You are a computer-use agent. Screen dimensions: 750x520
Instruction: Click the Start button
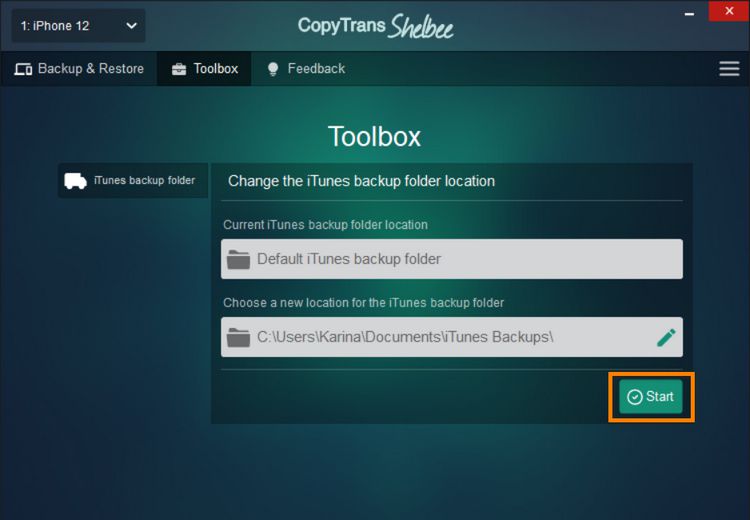651,397
